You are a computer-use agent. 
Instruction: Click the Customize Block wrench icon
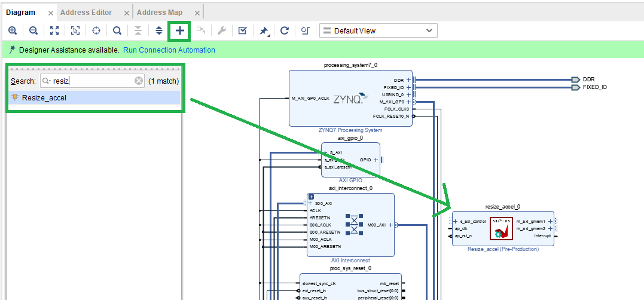[x=222, y=30]
